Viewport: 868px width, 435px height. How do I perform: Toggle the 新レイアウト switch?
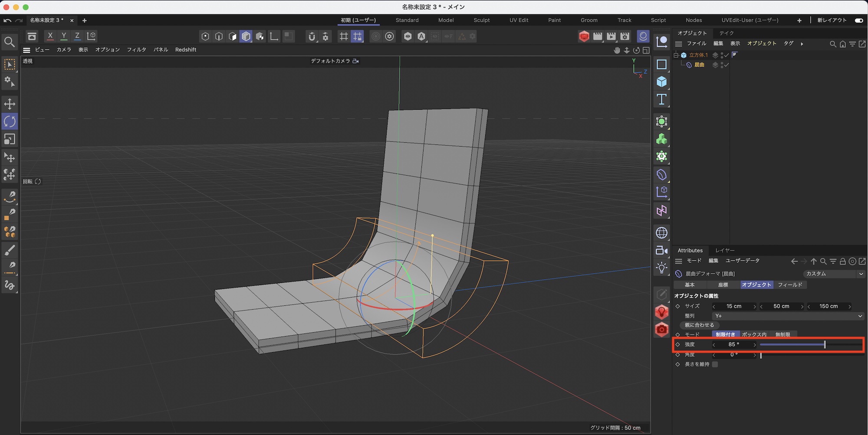click(x=858, y=20)
